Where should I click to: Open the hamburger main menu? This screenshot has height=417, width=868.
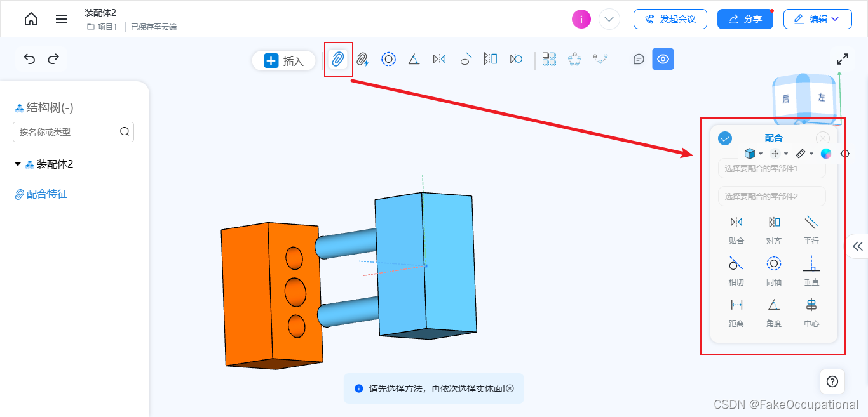(62, 19)
